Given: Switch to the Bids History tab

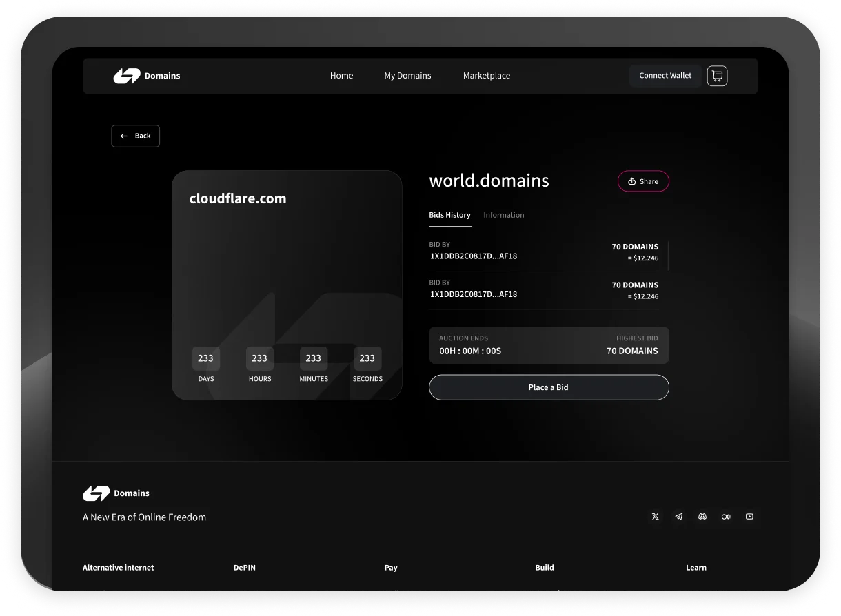Looking at the screenshot, I should tap(449, 215).
